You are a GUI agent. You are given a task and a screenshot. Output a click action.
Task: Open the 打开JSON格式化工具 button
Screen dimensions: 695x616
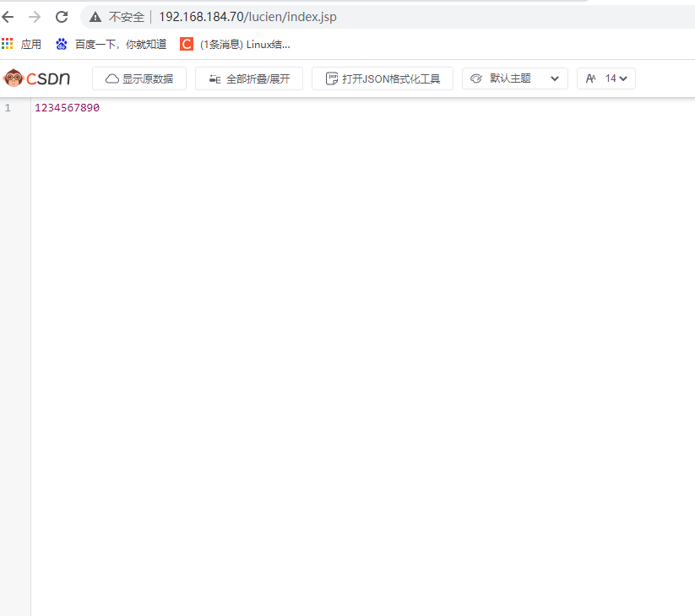[383, 78]
